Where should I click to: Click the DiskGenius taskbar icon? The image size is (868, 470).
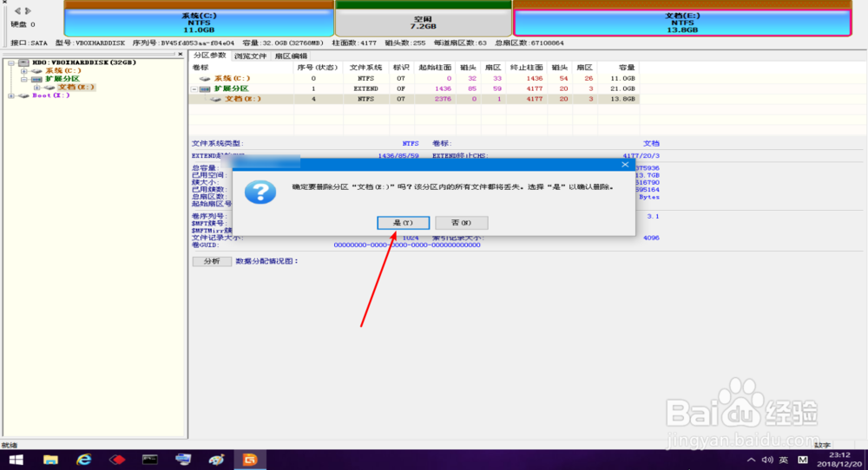[x=250, y=460]
